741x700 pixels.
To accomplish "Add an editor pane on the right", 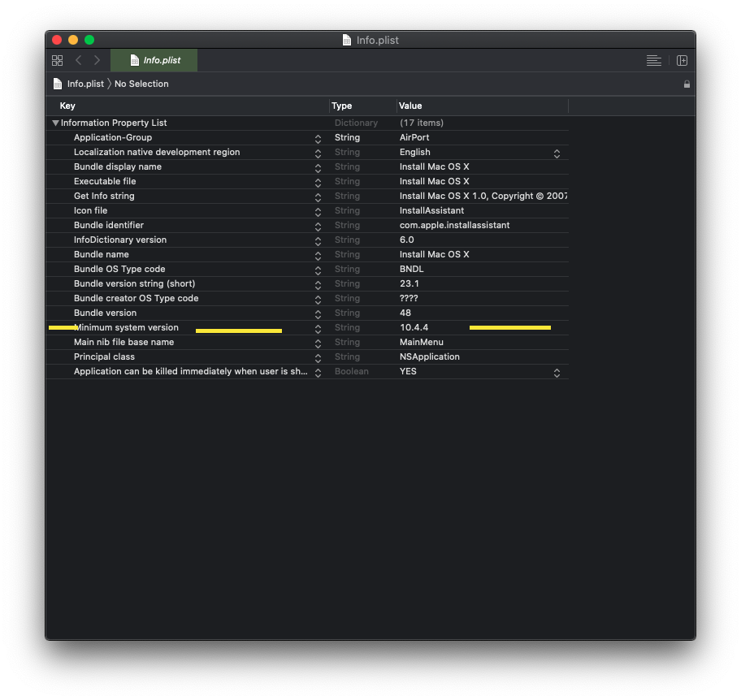I will pos(682,60).
